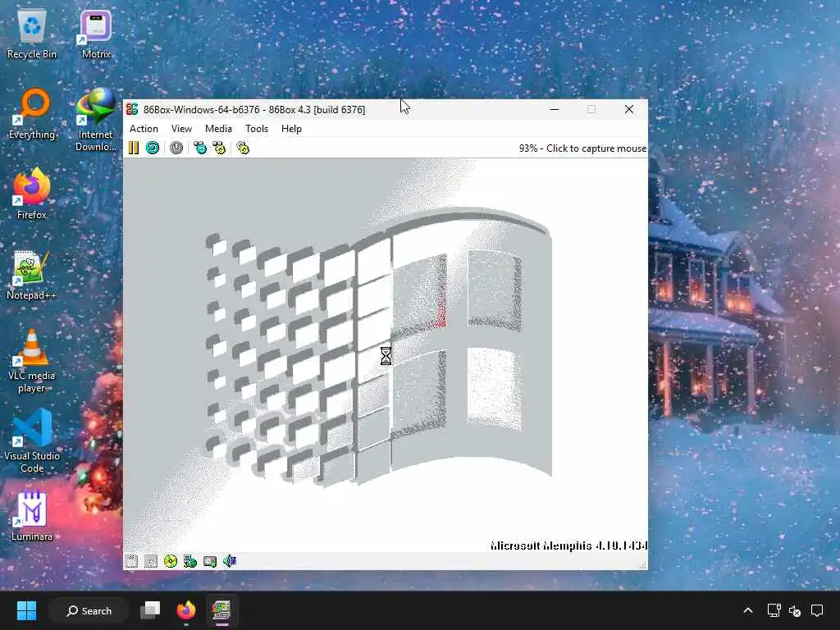
Task: Open the Media menu
Action: tap(218, 129)
